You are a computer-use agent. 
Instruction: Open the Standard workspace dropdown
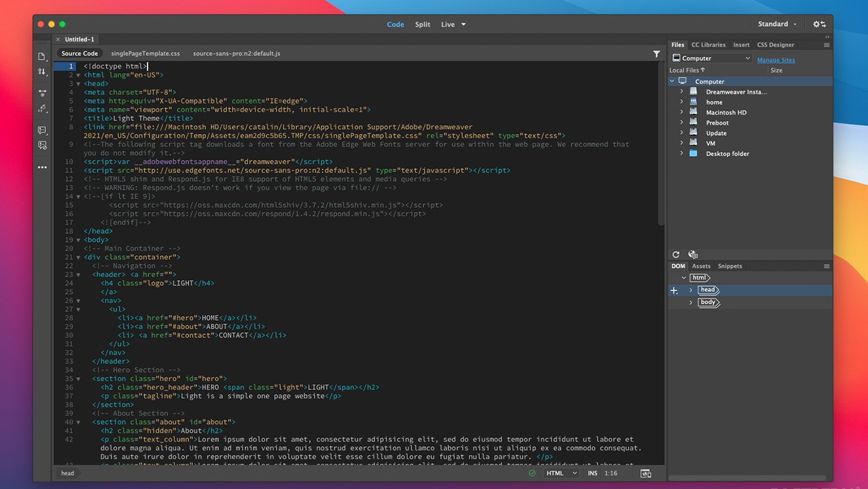pos(777,24)
